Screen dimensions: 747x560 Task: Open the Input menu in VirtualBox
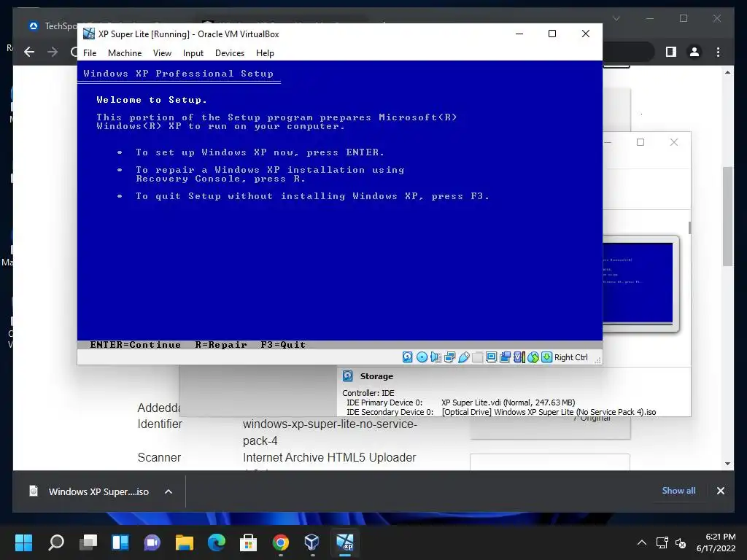click(193, 52)
